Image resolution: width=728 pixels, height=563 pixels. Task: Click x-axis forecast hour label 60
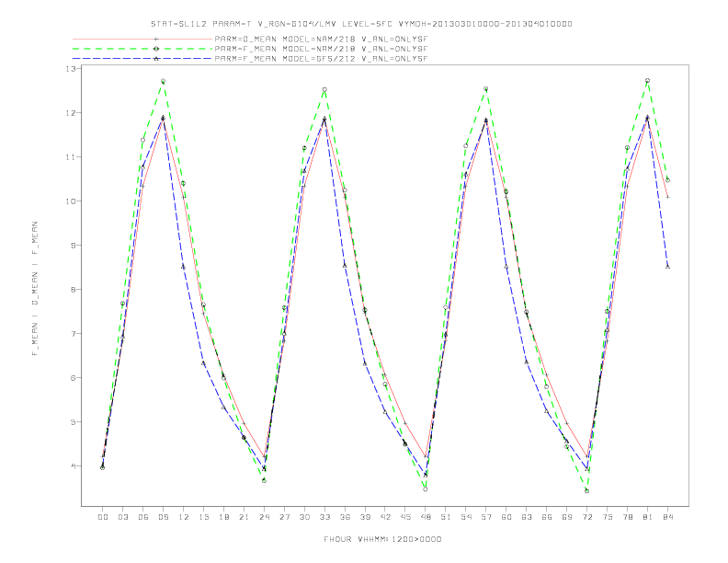[506, 517]
